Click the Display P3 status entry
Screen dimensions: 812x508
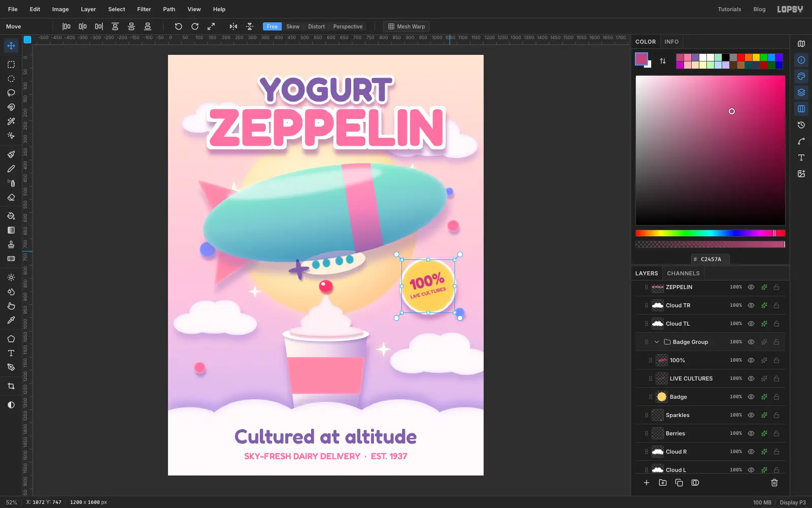(793, 502)
